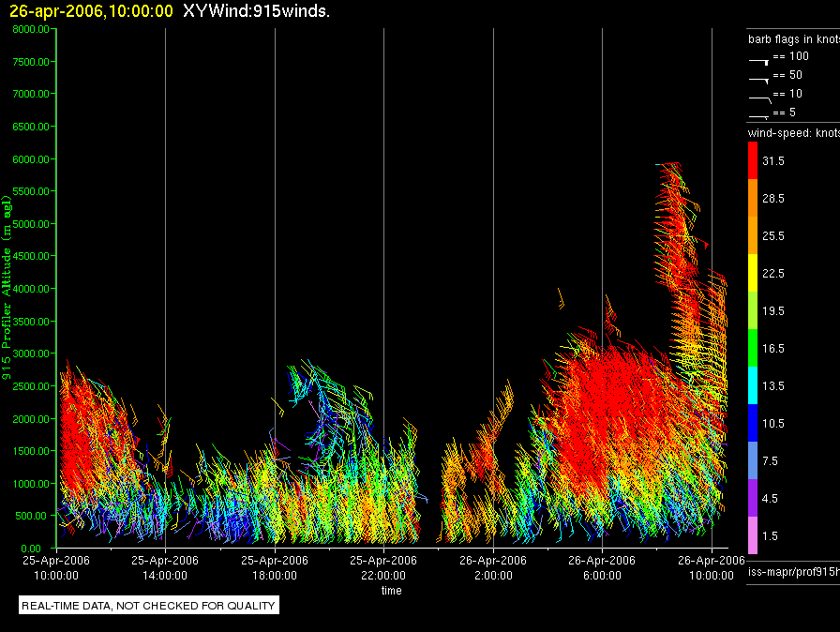This screenshot has width=840, height=632.
Task: Click the 5500.00 altitude tick label
Action: coord(31,191)
